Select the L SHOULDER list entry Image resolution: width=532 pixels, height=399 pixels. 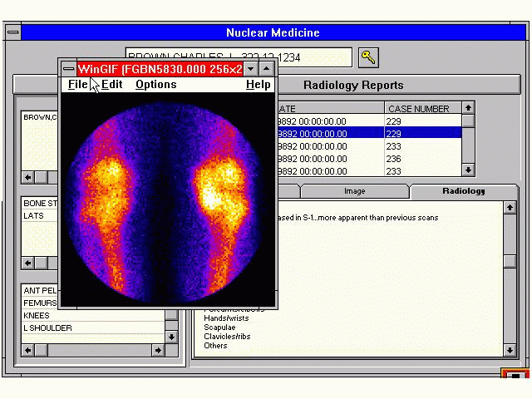click(93, 328)
